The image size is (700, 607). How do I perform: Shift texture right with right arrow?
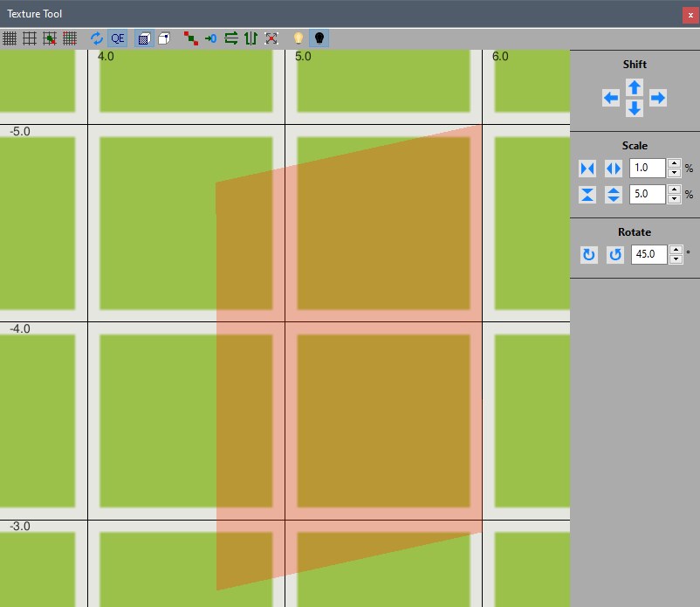tap(658, 98)
